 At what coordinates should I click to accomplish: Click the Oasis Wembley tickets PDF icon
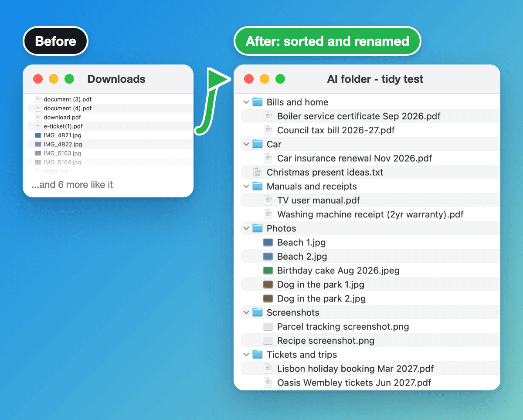click(x=268, y=383)
